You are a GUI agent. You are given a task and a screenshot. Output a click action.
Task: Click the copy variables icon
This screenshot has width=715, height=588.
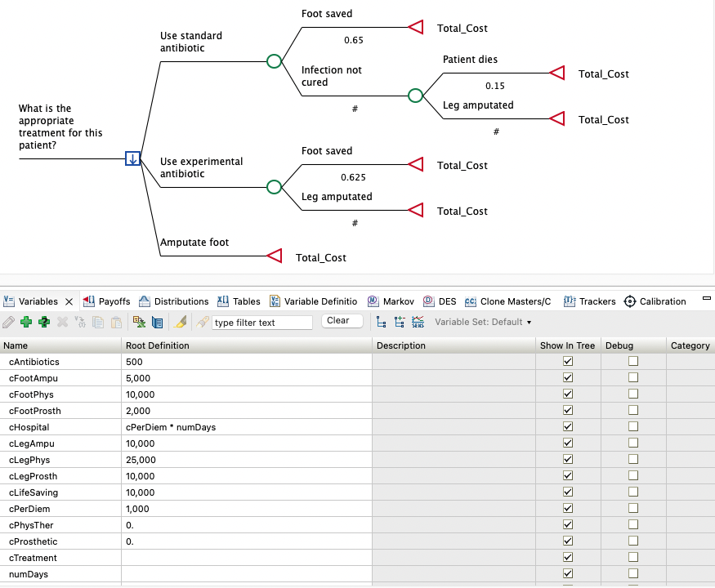[x=99, y=321]
